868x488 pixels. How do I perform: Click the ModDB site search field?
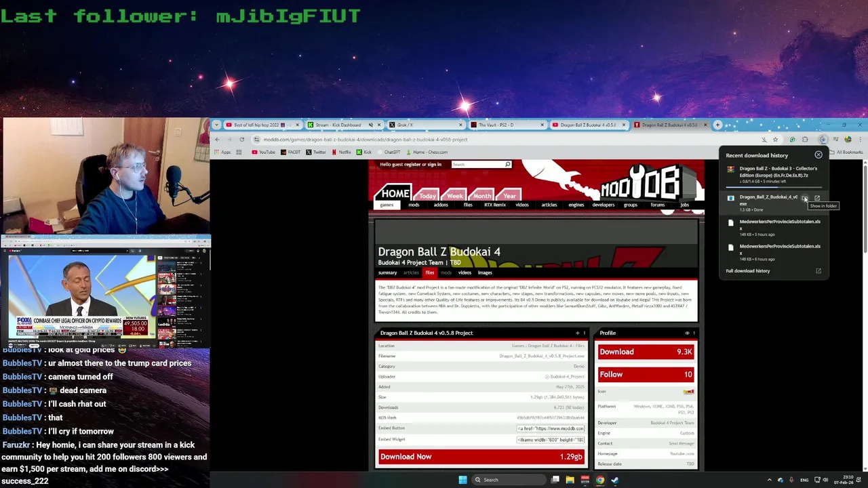[477, 164]
